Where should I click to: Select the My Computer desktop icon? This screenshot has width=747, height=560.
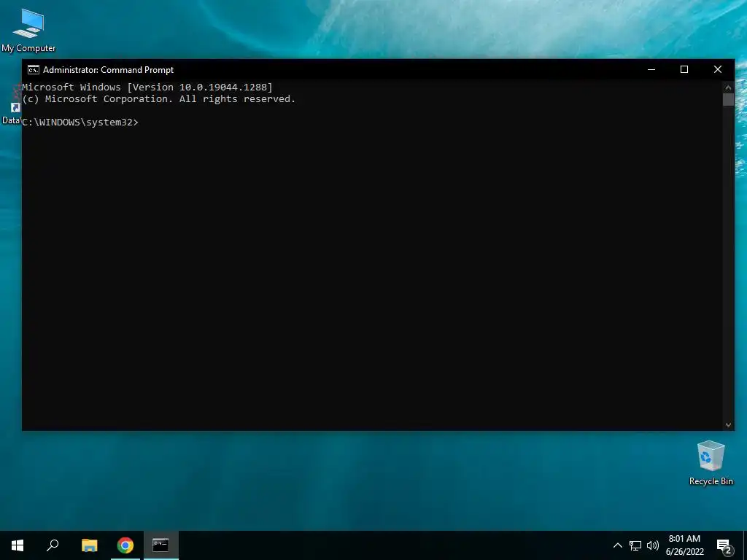[x=28, y=31]
